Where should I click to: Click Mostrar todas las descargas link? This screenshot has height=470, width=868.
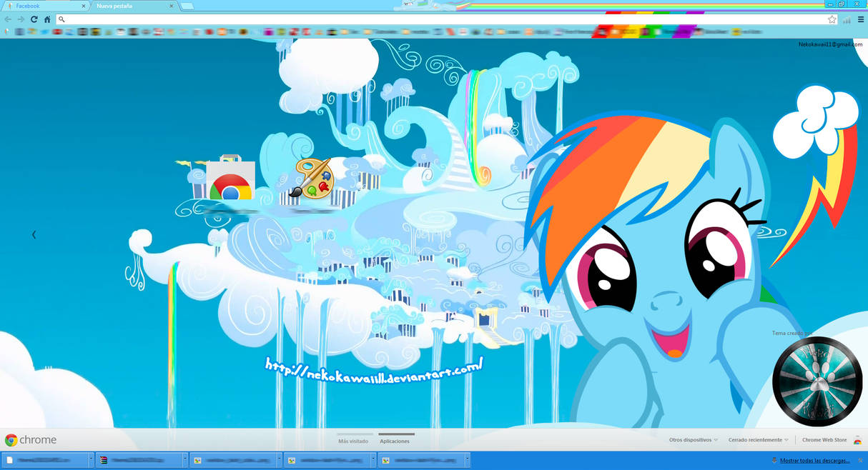click(x=815, y=461)
